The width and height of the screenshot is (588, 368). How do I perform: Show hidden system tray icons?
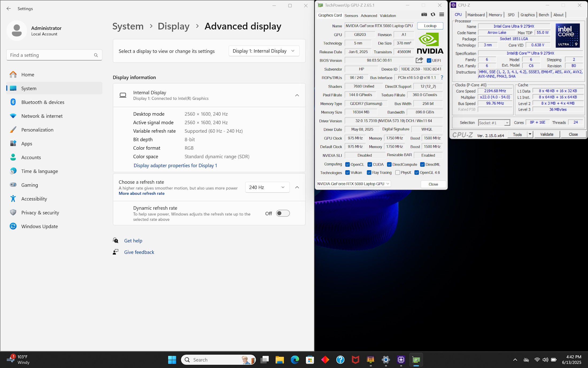tap(515, 360)
